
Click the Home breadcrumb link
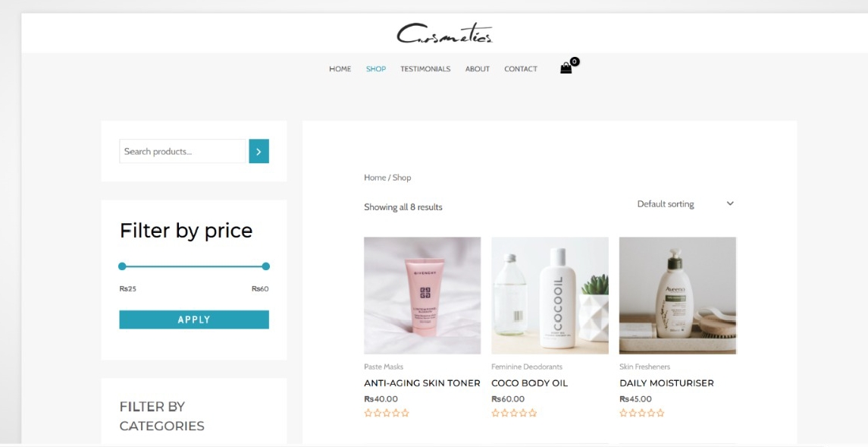tap(374, 178)
